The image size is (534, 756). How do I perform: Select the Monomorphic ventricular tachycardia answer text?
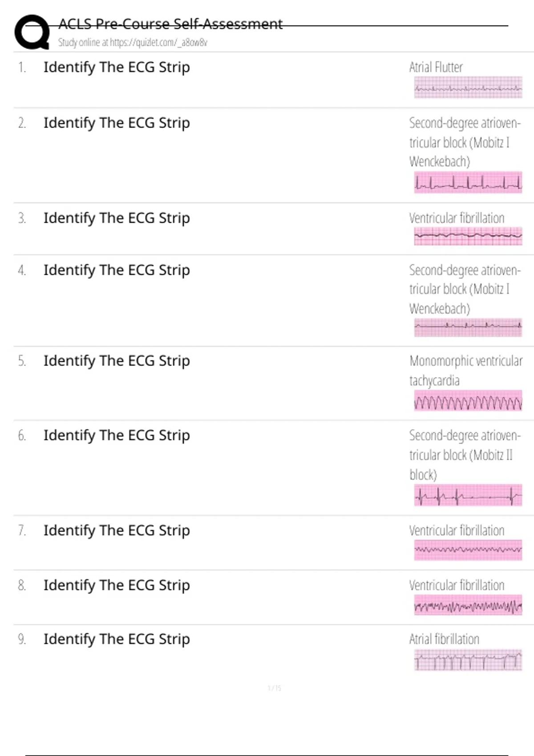pyautogui.click(x=465, y=370)
